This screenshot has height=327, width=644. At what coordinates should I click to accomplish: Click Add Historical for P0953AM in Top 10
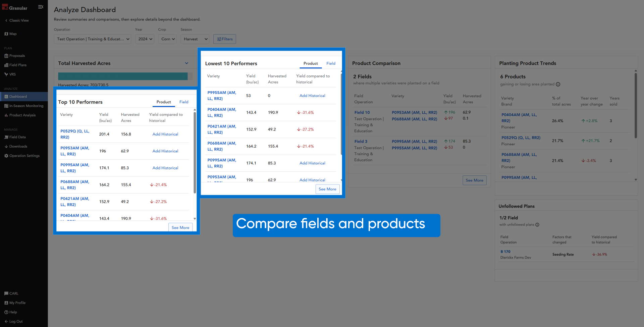click(x=165, y=151)
